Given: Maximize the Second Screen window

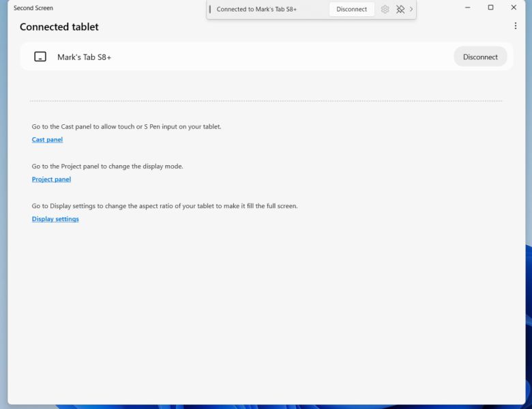Looking at the screenshot, I should click(490, 8).
